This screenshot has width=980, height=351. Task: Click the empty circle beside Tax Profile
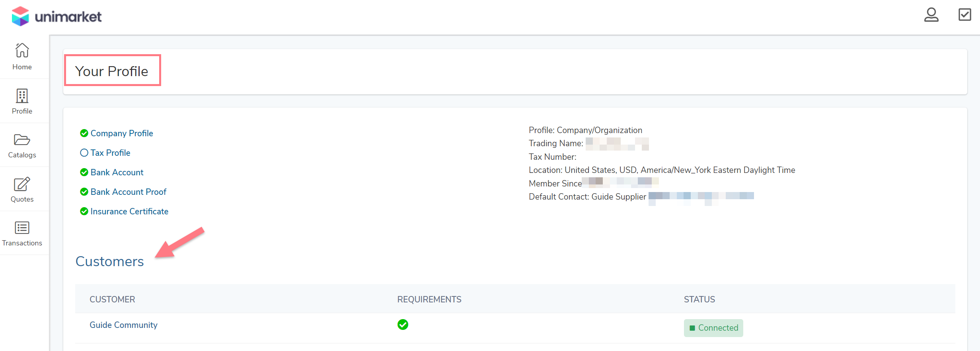click(84, 153)
